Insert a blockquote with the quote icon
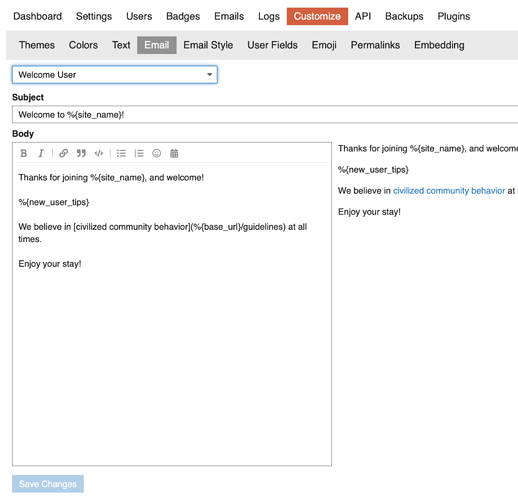518x500 pixels. [81, 153]
